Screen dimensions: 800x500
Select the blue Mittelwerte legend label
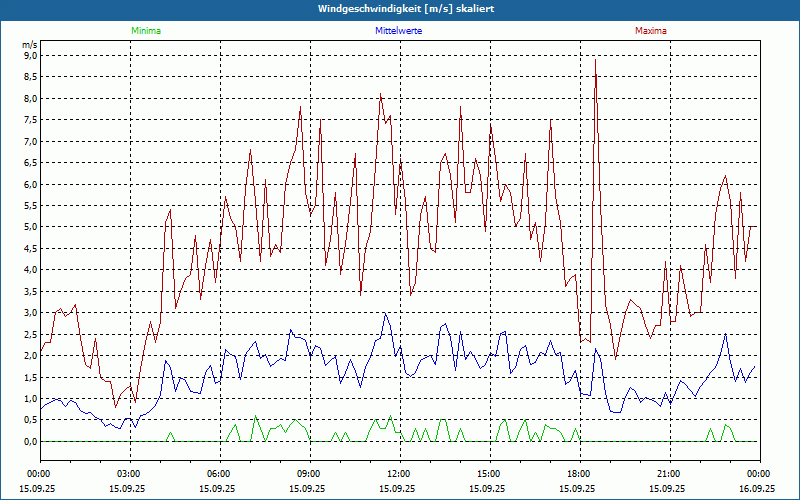pos(400,31)
